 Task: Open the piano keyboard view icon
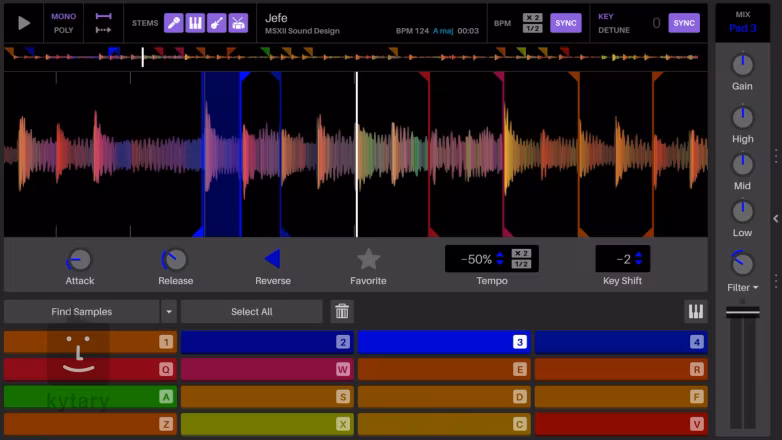pyautogui.click(x=695, y=312)
